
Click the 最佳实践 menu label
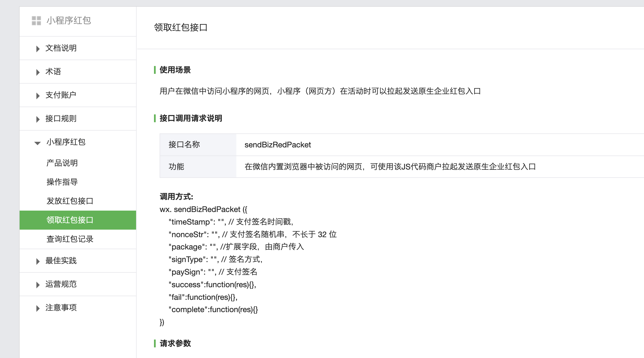coord(61,261)
